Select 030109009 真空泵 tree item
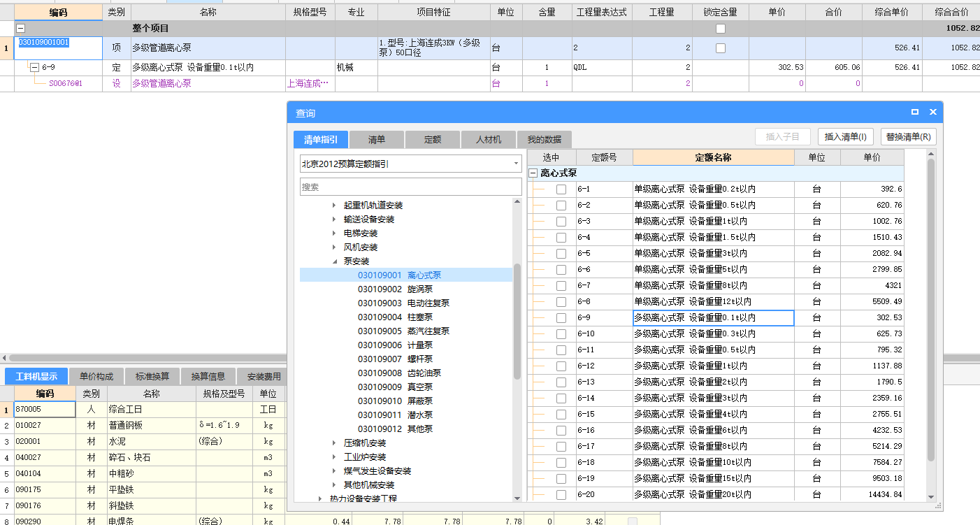This screenshot has width=980, height=525. coord(395,387)
